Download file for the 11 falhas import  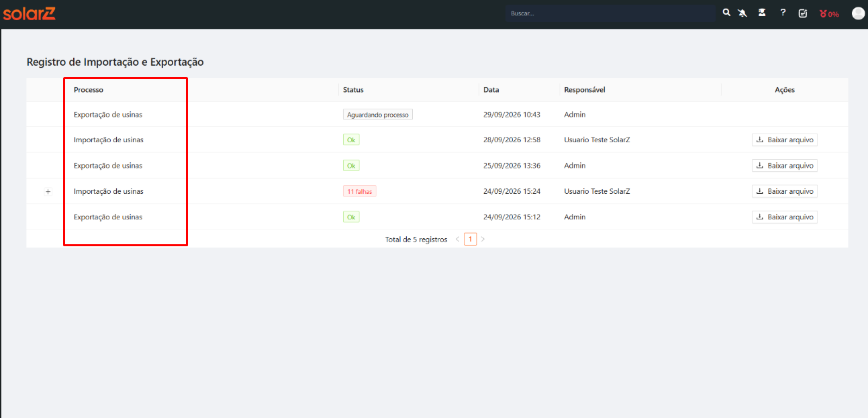coord(785,191)
